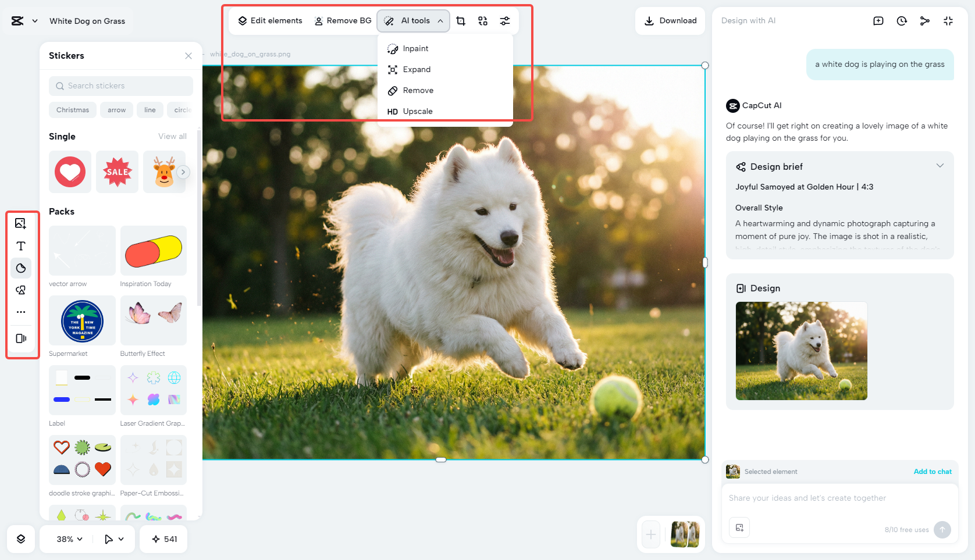The image size is (975, 560).
Task: Open the Layers button at bottom left
Action: (x=21, y=539)
